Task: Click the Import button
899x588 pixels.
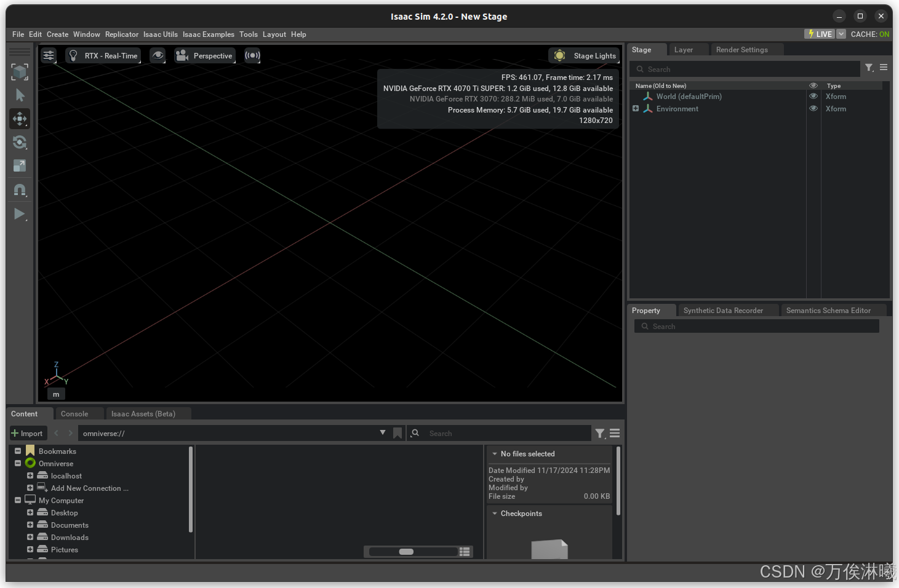Action: (27, 433)
